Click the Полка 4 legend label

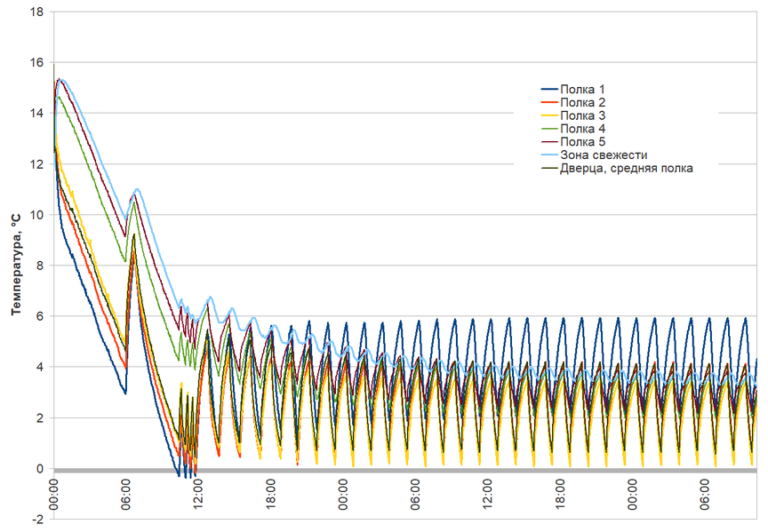(x=582, y=129)
